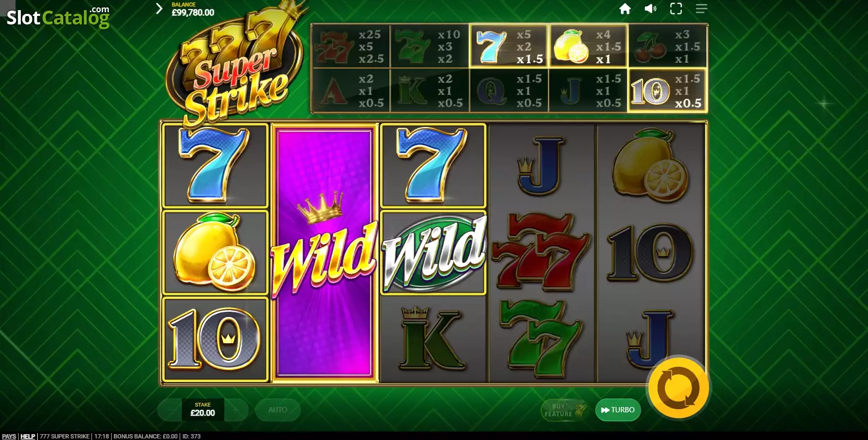Go to the home icon

click(x=625, y=9)
